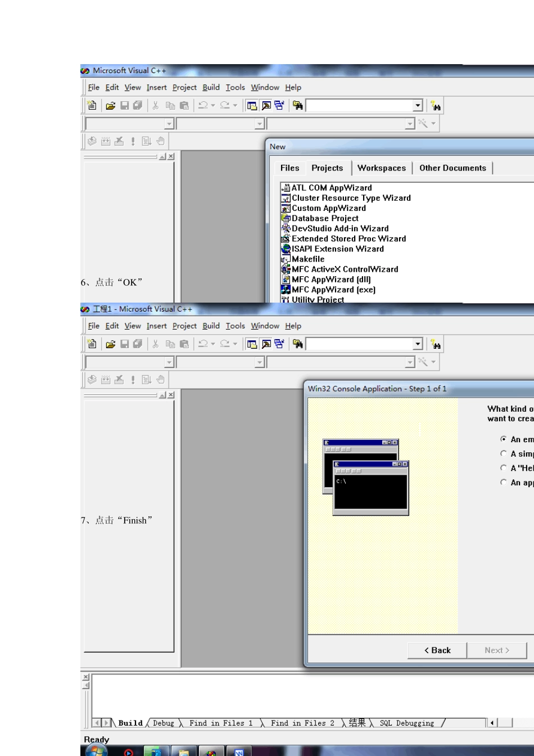534x756 pixels.
Task: Click Open folder icon in window behind New dialog
Action: pyautogui.click(x=110, y=105)
